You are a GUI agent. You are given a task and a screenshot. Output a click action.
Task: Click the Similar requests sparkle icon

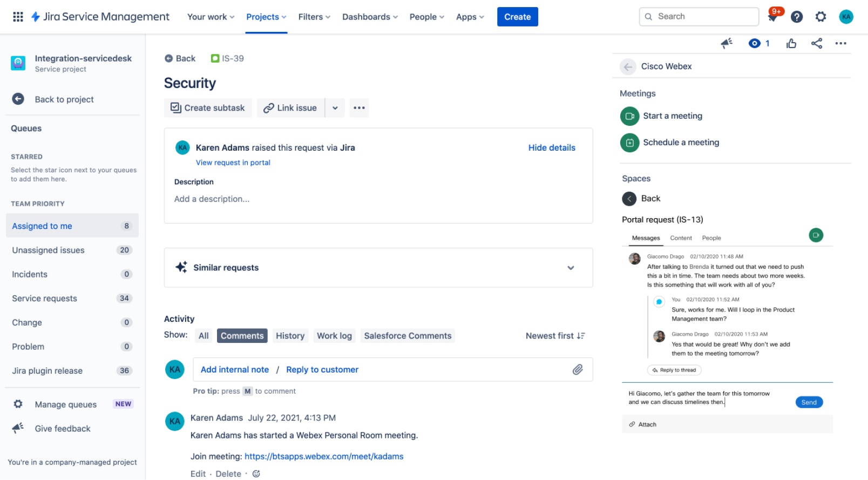(x=181, y=267)
